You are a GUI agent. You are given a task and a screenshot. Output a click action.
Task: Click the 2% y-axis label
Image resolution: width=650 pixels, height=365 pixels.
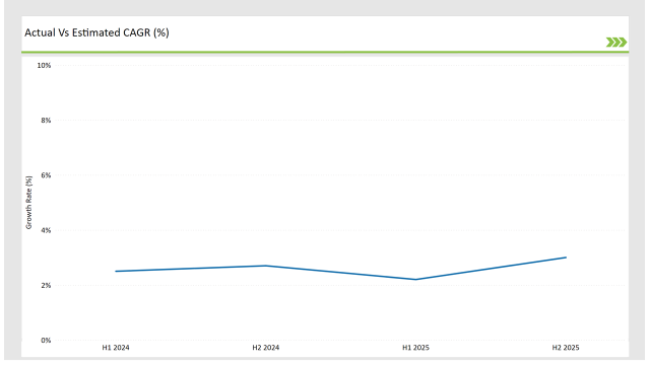[46, 285]
